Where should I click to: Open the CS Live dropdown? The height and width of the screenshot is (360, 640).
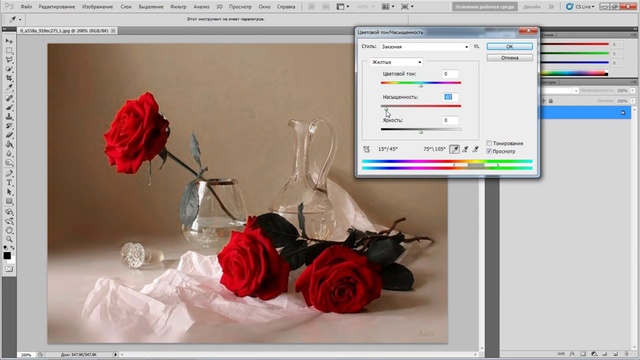(x=580, y=7)
